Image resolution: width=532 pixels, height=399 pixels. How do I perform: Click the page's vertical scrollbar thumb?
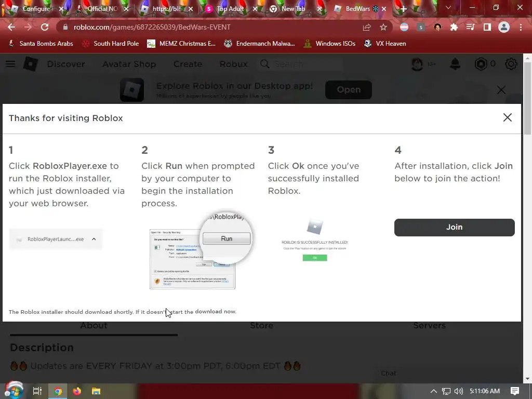click(527, 99)
